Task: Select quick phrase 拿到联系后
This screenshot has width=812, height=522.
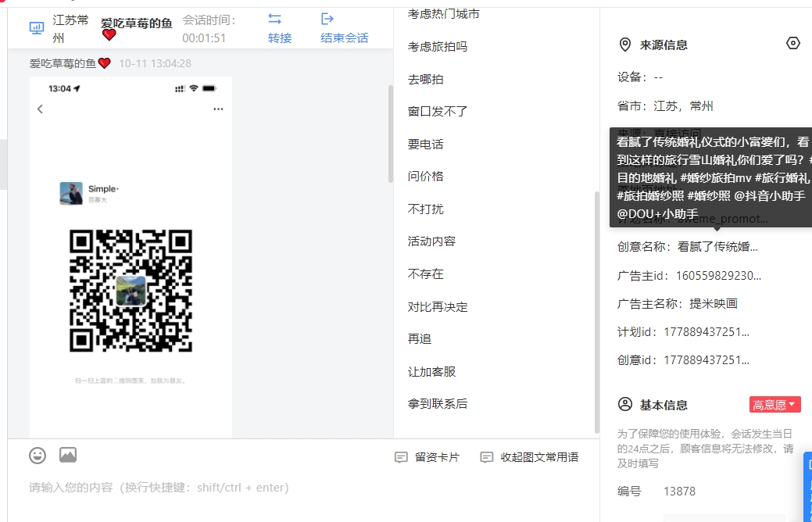Action: point(438,403)
